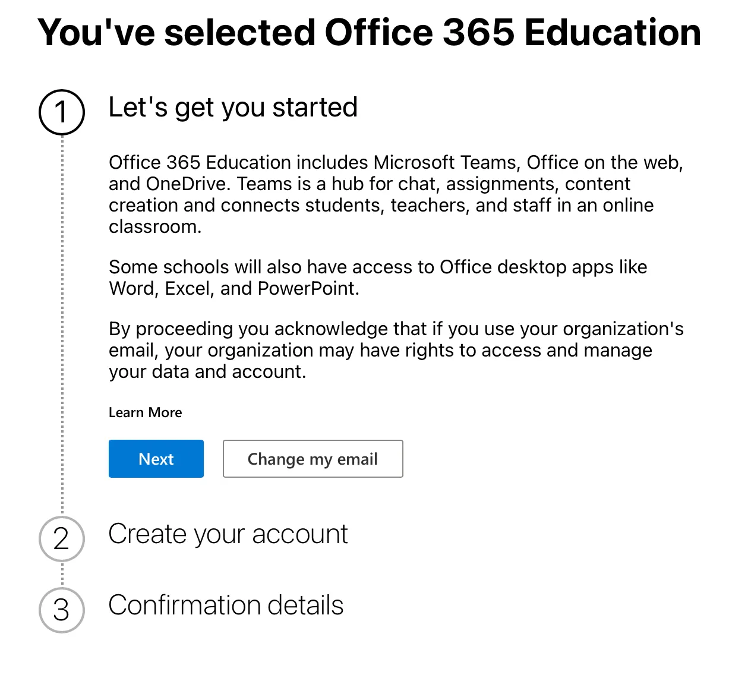Click the You've selected Office 365 Education heading
Viewport: 751px width, 700px height.
pos(369,33)
